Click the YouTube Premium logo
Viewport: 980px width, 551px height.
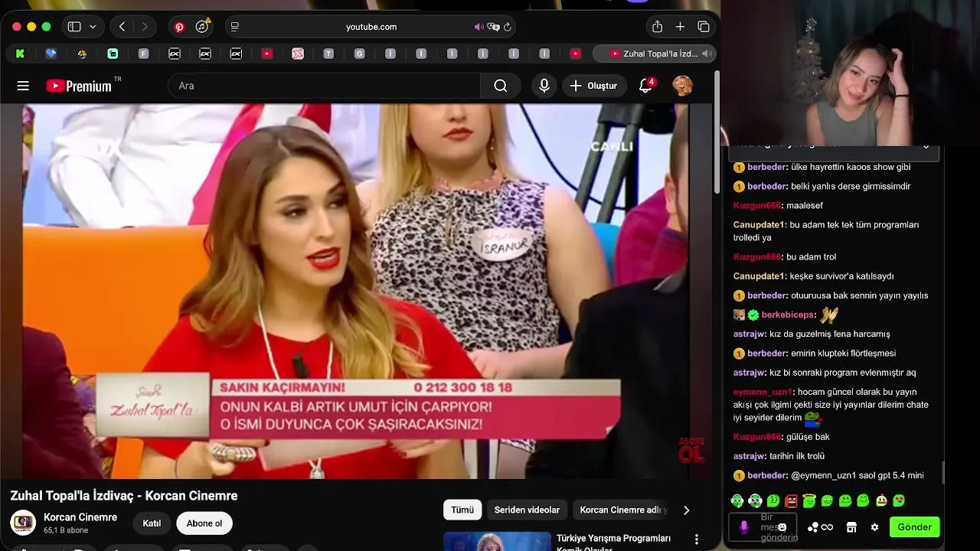[79, 86]
